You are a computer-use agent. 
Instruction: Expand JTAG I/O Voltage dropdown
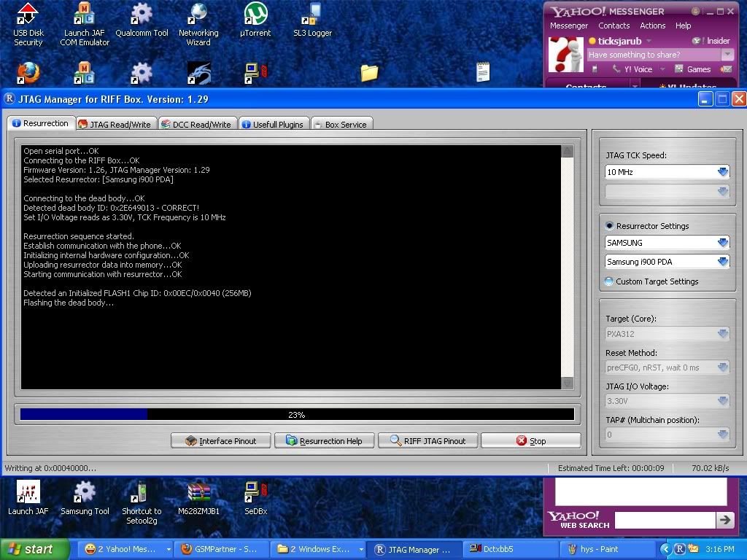(723, 401)
